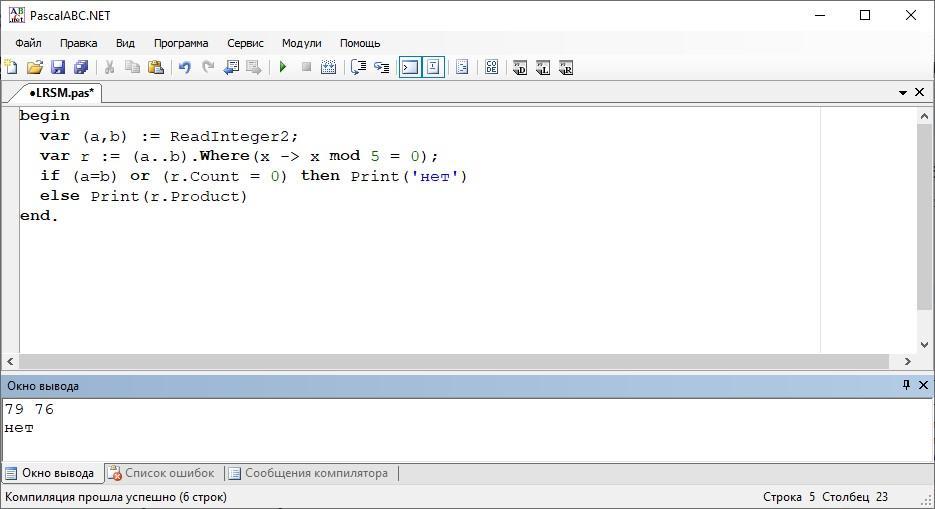Click the Save All toolbar icon
935x509 pixels.
click(x=81, y=67)
